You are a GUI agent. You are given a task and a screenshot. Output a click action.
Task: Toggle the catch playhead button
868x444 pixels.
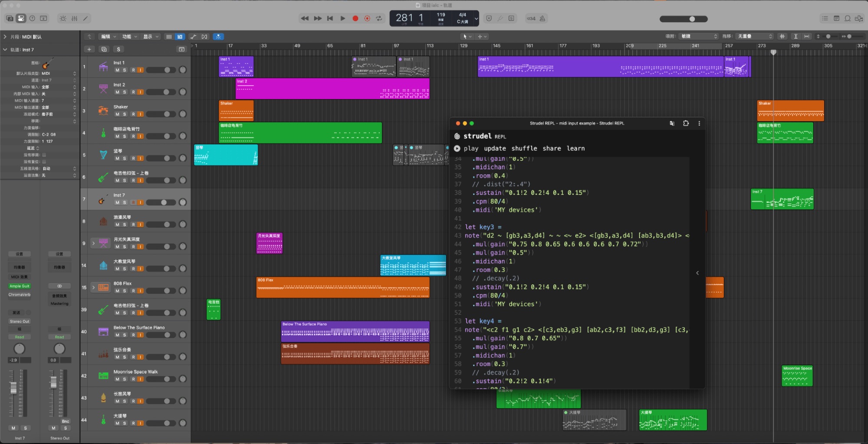pos(218,36)
